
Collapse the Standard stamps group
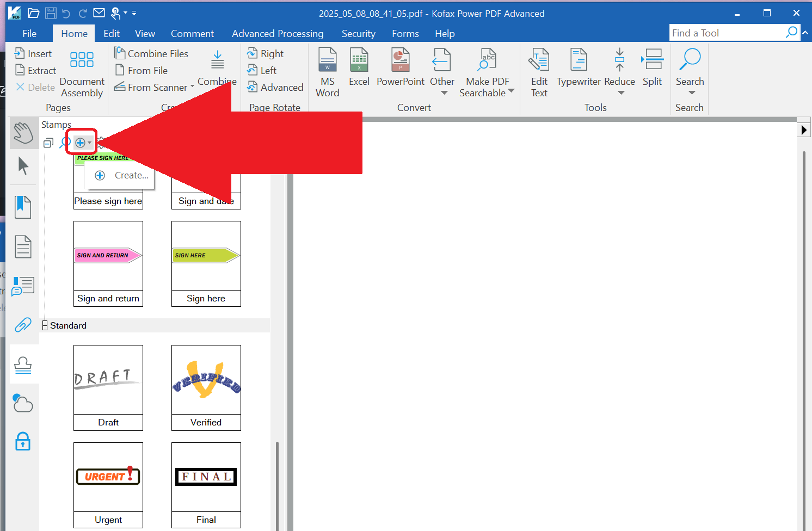[45, 325]
